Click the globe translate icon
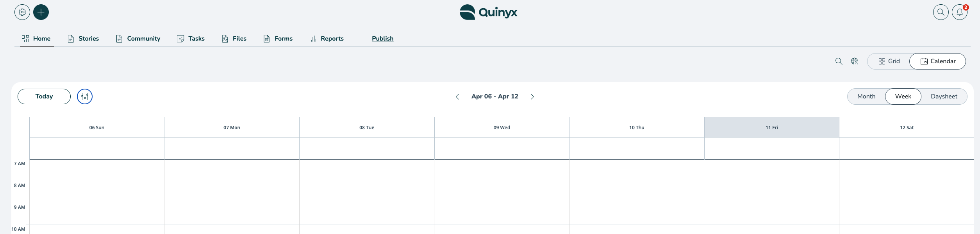The height and width of the screenshot is (234, 980). [855, 61]
